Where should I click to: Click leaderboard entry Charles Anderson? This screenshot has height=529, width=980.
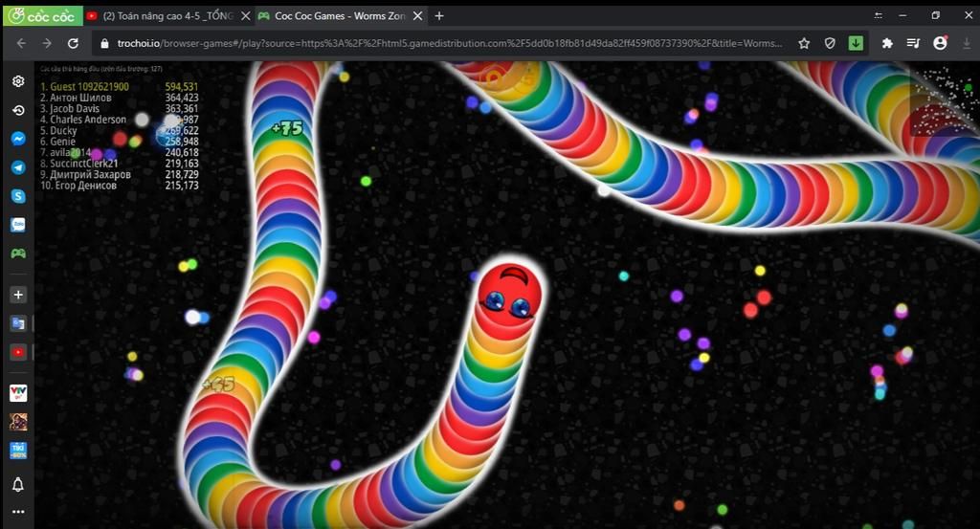coord(83,120)
